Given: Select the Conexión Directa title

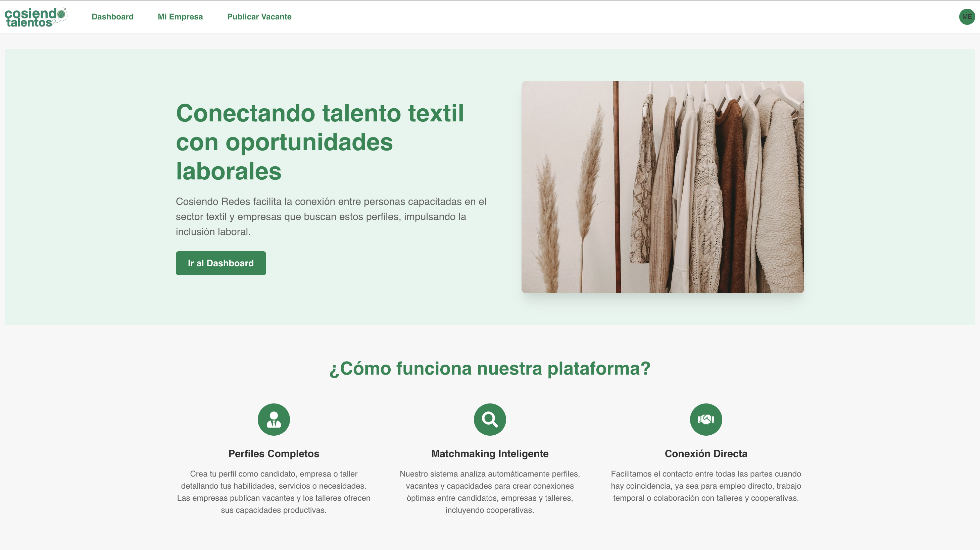Looking at the screenshot, I should click(706, 453).
